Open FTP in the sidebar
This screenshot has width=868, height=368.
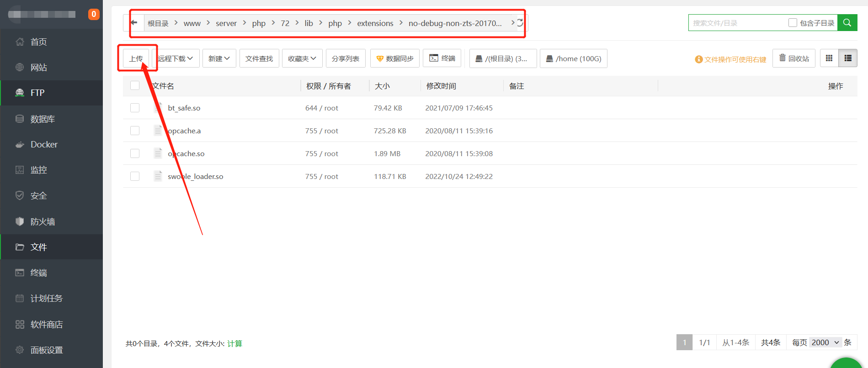pos(37,93)
